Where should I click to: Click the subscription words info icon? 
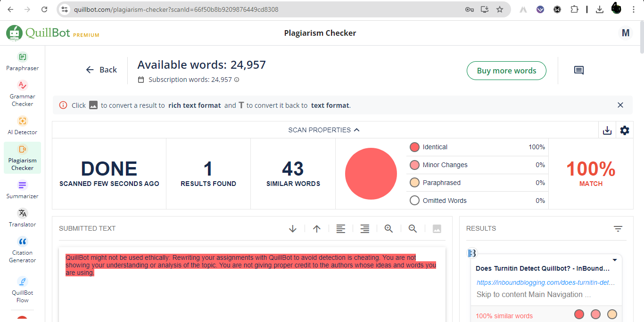click(x=237, y=80)
